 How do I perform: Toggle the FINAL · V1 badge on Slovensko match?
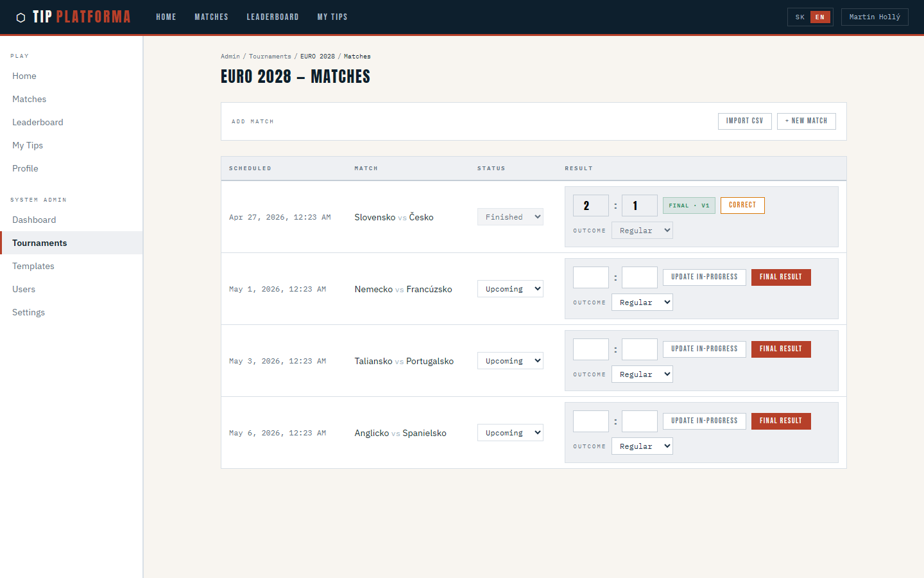(x=689, y=206)
